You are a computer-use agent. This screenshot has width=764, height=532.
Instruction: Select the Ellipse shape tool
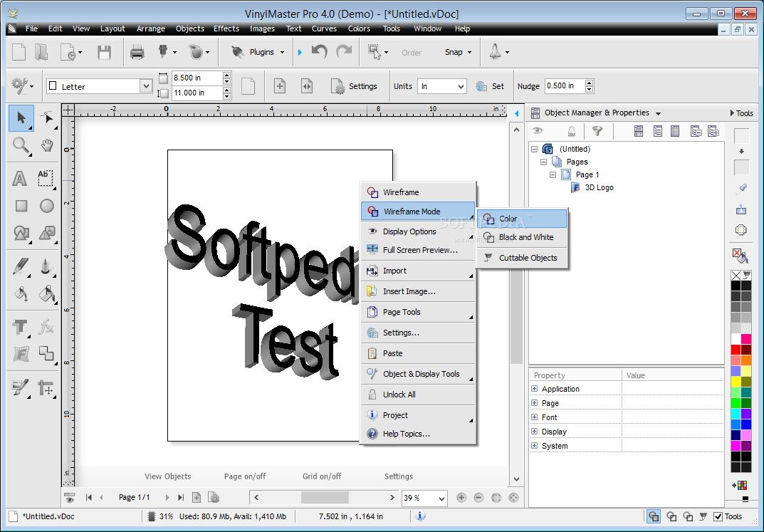[x=47, y=206]
